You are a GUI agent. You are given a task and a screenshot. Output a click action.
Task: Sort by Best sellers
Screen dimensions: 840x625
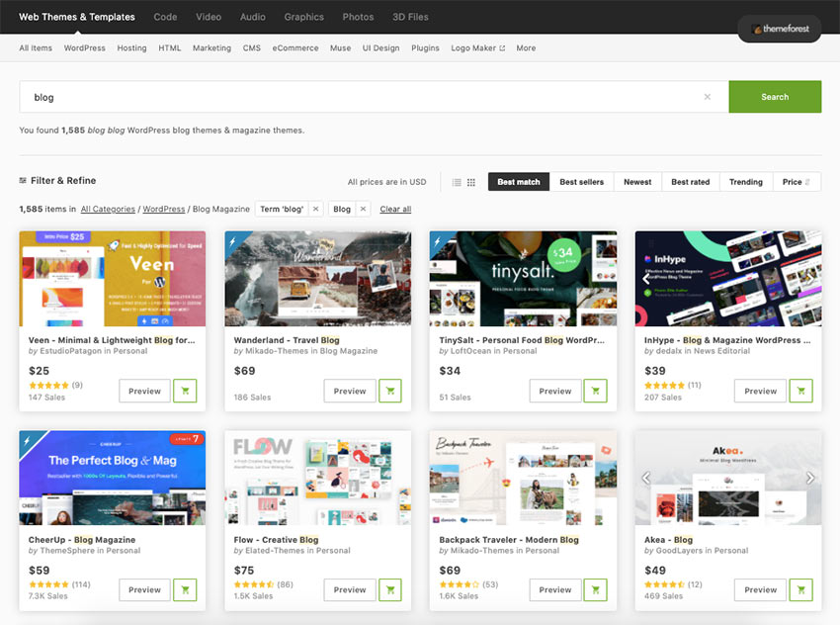[582, 182]
